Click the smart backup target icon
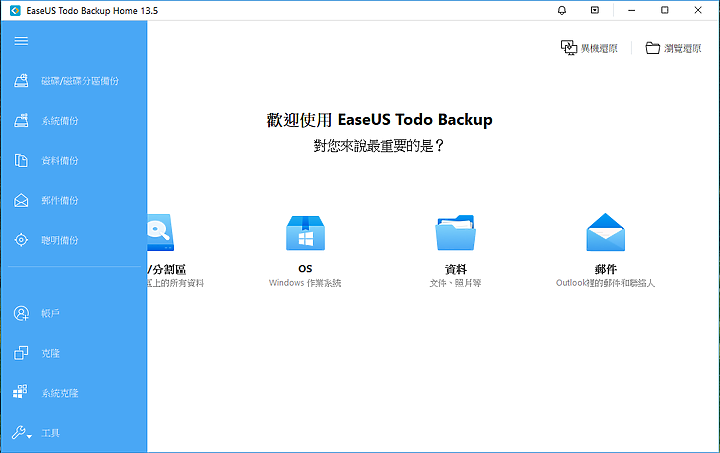Screen dimensions: 720x453 point(21,240)
